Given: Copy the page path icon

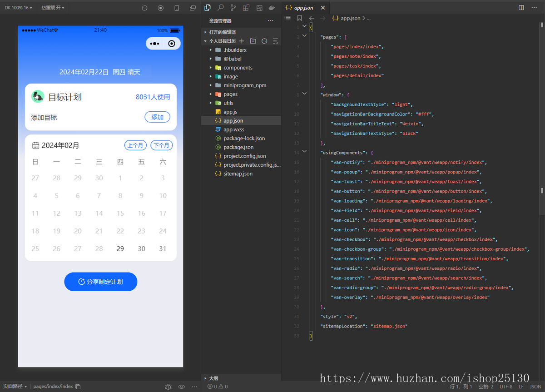Looking at the screenshot, I should point(78,387).
